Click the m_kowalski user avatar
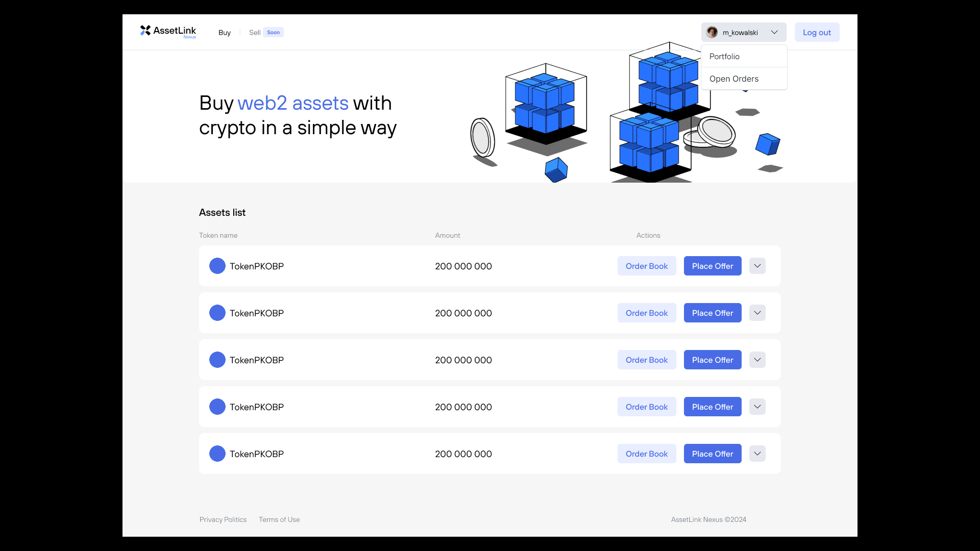The image size is (980, 551). pos(712,32)
